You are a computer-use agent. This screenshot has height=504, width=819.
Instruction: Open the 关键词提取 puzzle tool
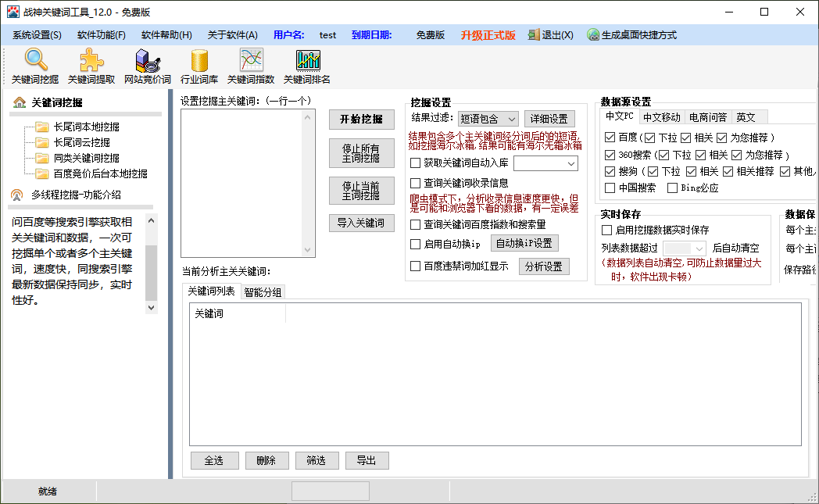(x=91, y=66)
